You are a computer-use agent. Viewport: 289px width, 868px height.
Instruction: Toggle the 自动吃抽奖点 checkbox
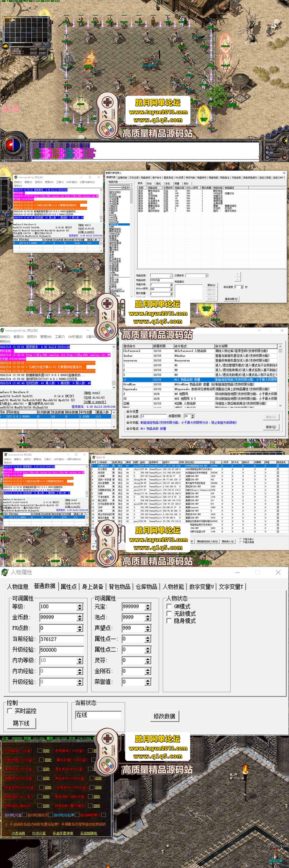coord(51,815)
